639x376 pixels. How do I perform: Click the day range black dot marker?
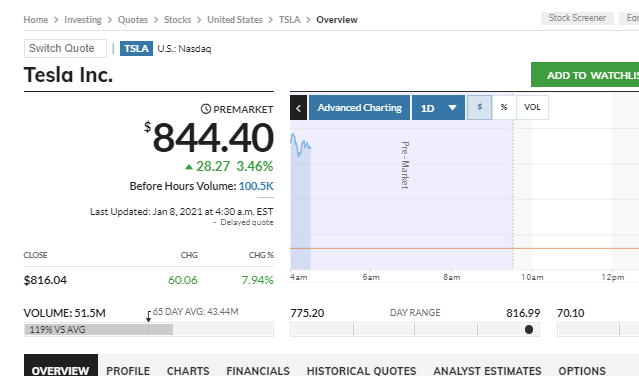[x=529, y=330]
